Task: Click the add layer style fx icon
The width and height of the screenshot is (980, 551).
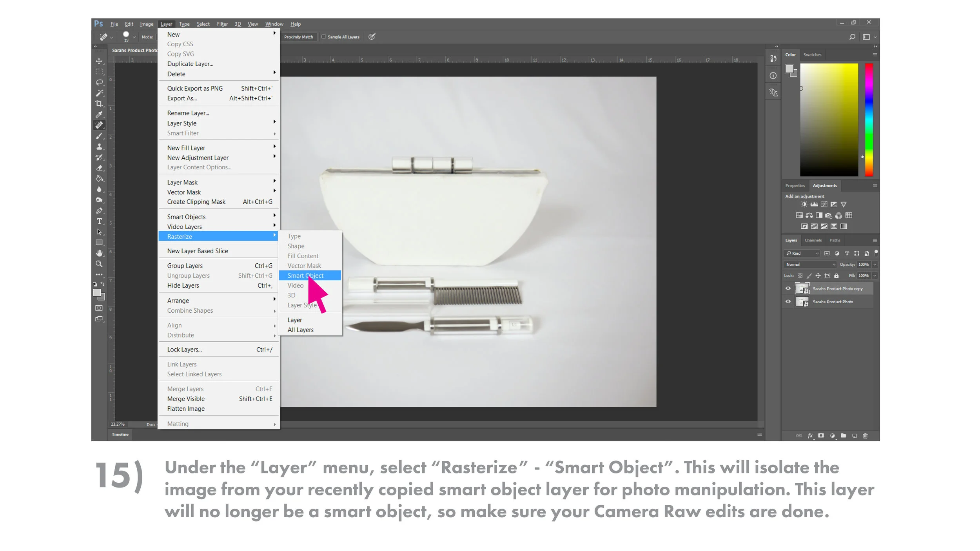Action: tap(810, 436)
